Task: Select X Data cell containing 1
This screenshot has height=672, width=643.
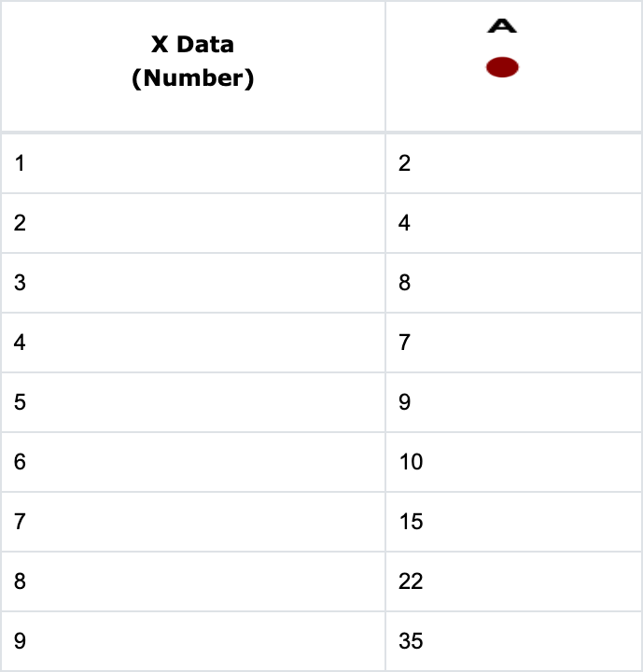Action: click(192, 163)
